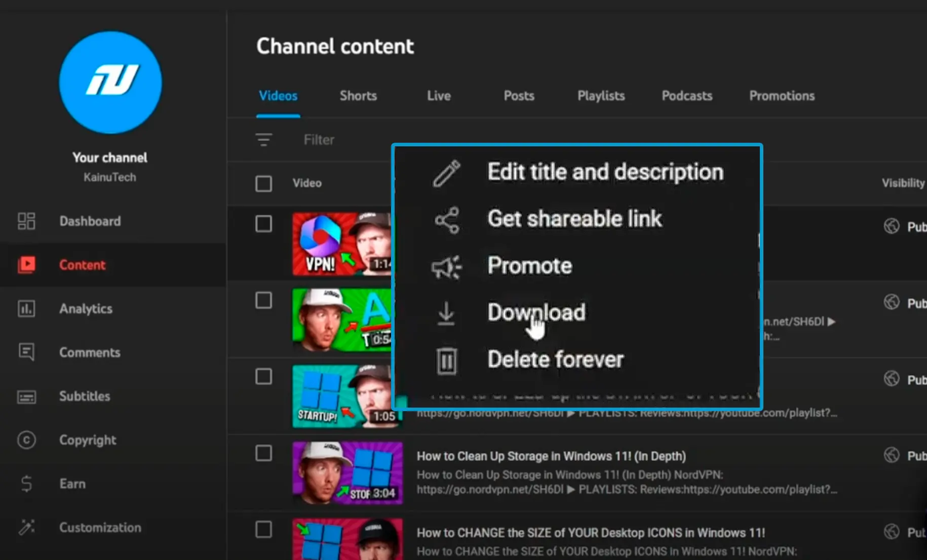Image resolution: width=927 pixels, height=560 pixels.
Task: Open the Copyright circle-C icon
Action: click(26, 440)
